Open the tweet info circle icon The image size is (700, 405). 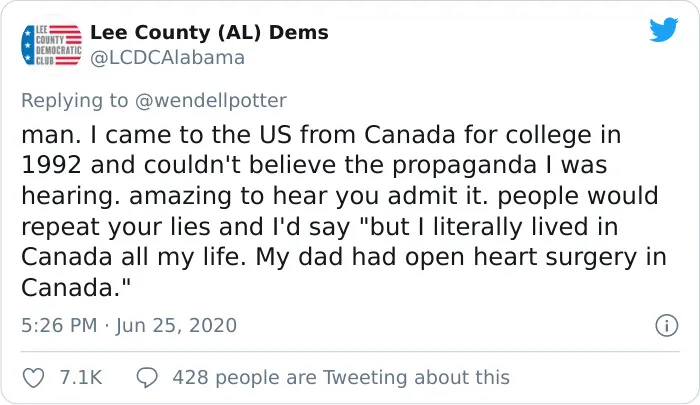[667, 326]
